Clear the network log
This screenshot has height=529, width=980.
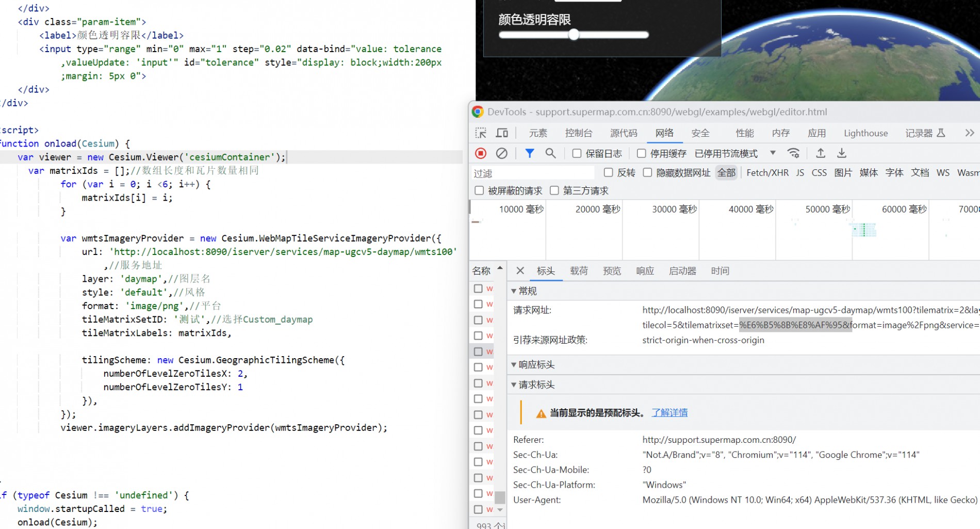(x=501, y=153)
